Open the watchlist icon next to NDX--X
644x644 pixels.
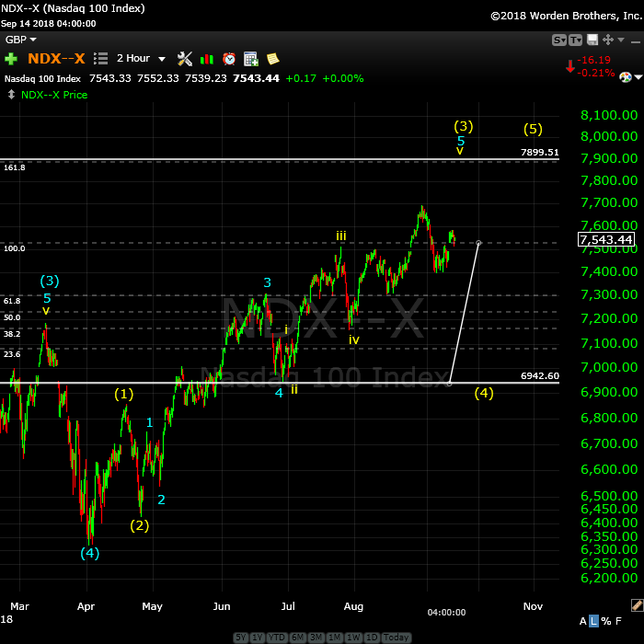(100, 59)
